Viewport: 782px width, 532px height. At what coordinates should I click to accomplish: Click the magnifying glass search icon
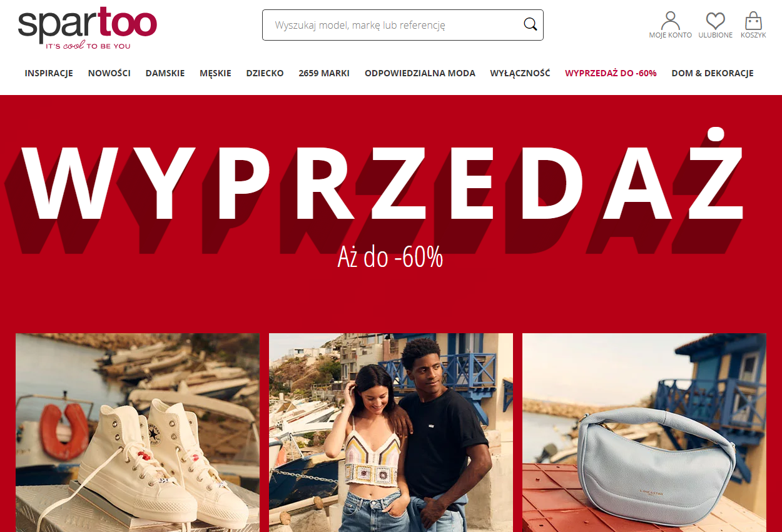tap(530, 25)
